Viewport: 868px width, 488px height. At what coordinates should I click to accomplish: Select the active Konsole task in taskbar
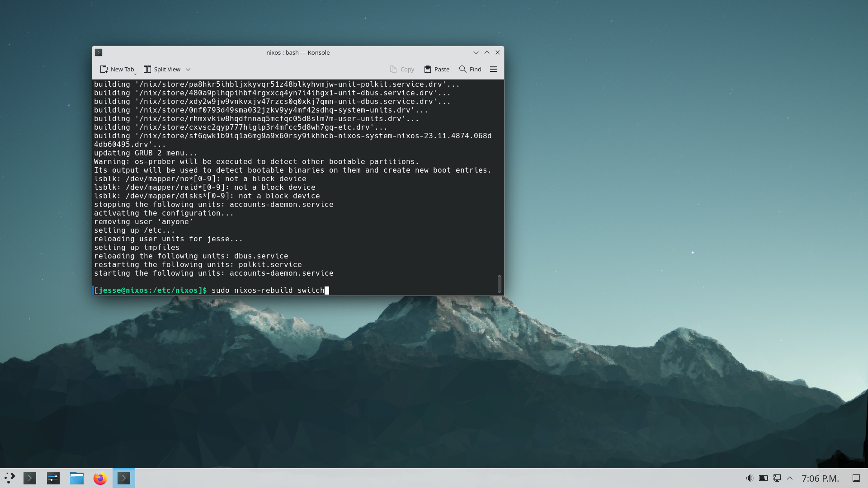124,478
